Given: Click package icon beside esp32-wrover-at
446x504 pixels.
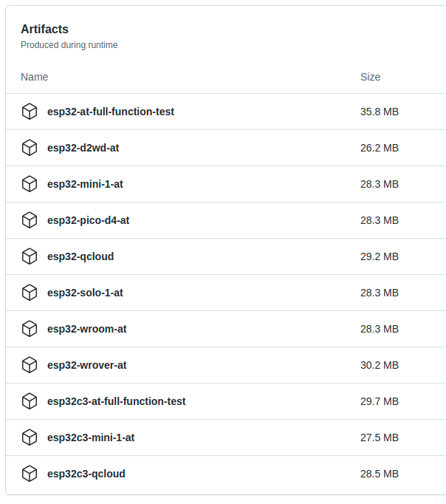Looking at the screenshot, I should [x=30, y=365].
